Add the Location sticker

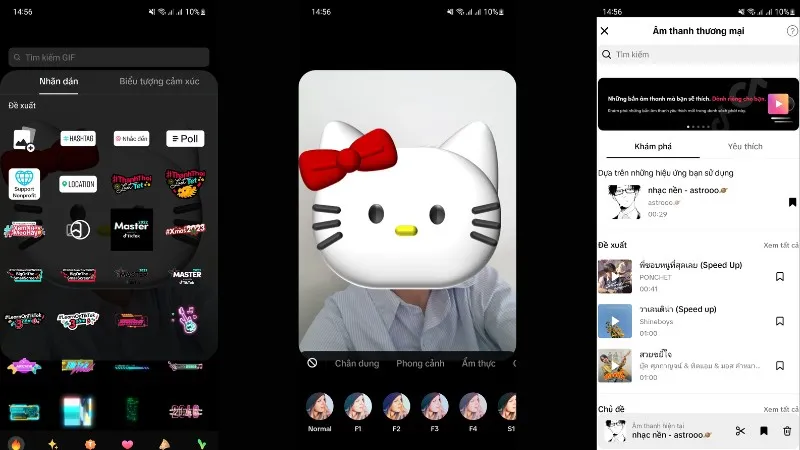(78, 184)
